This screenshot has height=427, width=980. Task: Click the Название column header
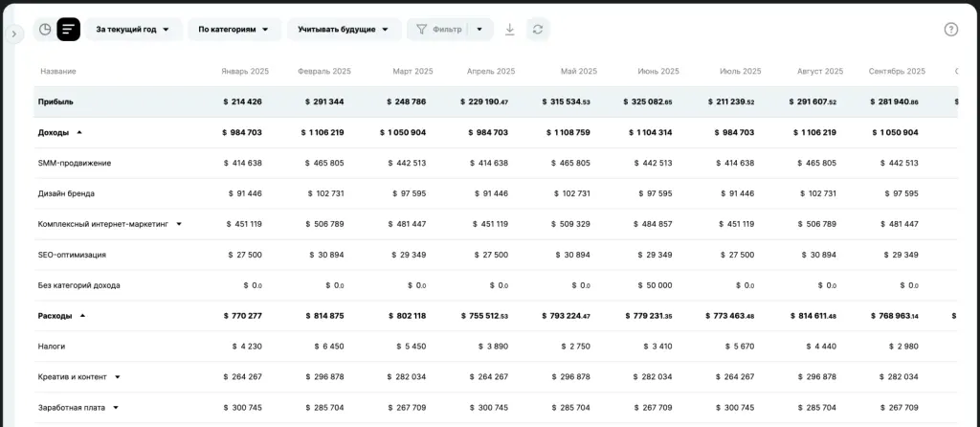[x=58, y=71]
